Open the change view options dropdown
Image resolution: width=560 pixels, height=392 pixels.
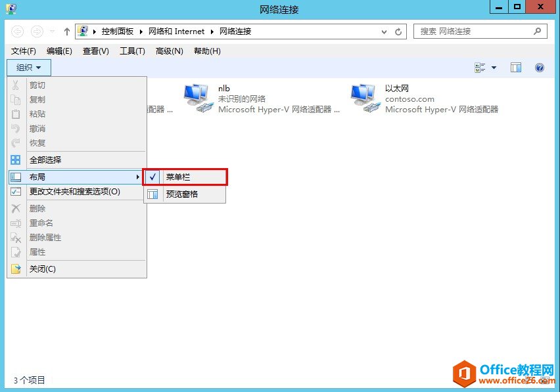pos(493,67)
